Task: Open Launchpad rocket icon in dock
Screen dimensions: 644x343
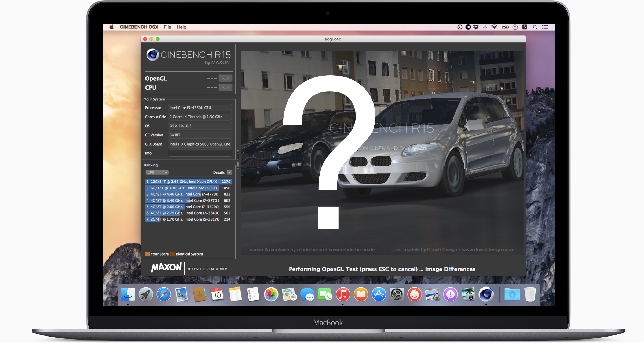Action: click(x=146, y=294)
